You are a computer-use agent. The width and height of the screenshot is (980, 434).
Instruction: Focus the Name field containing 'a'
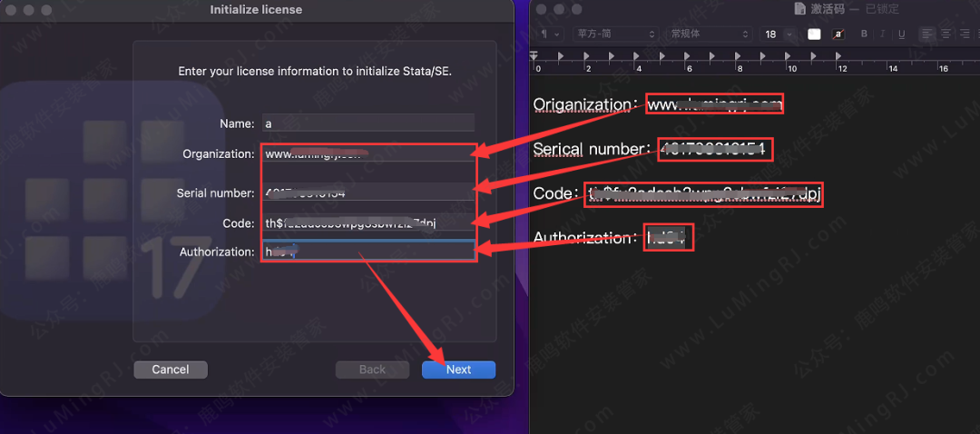click(x=368, y=123)
